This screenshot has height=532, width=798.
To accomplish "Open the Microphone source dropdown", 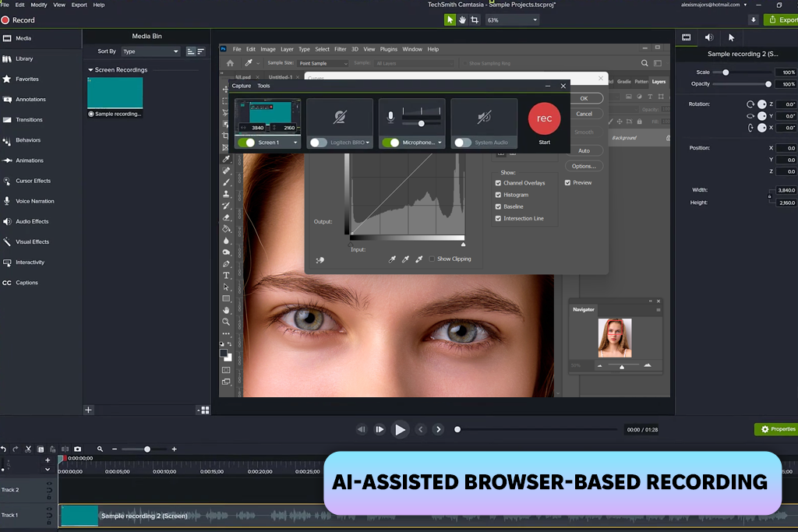I will [x=440, y=143].
